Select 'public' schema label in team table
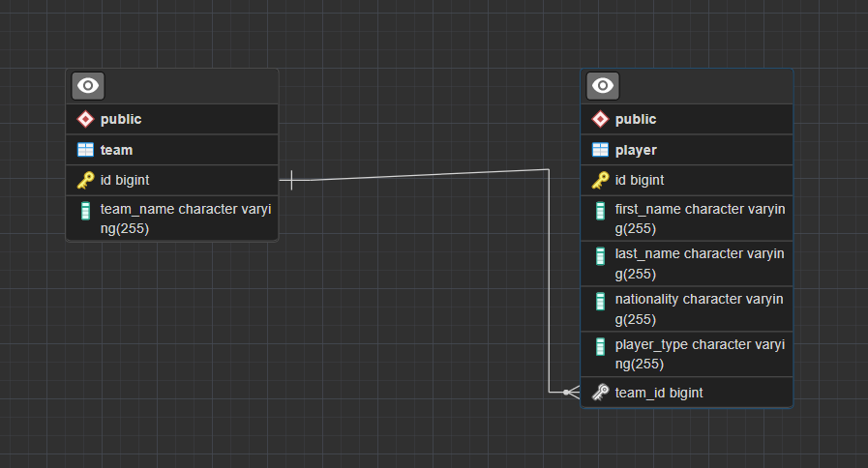The height and width of the screenshot is (468, 868). [x=121, y=119]
